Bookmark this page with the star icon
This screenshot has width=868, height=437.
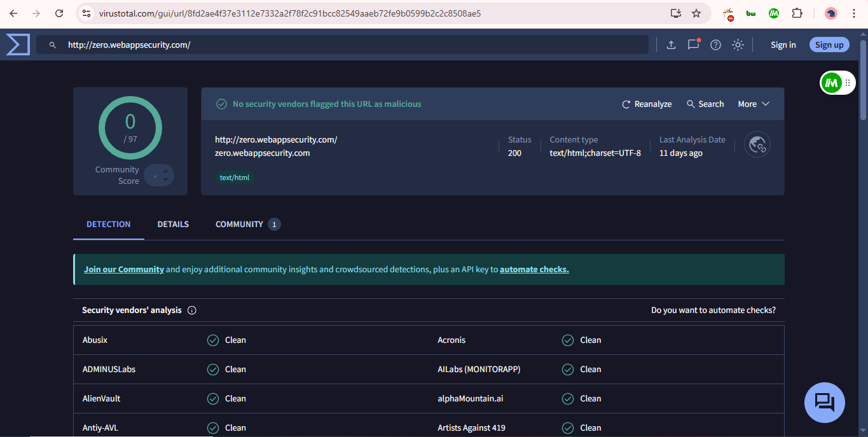[696, 13]
